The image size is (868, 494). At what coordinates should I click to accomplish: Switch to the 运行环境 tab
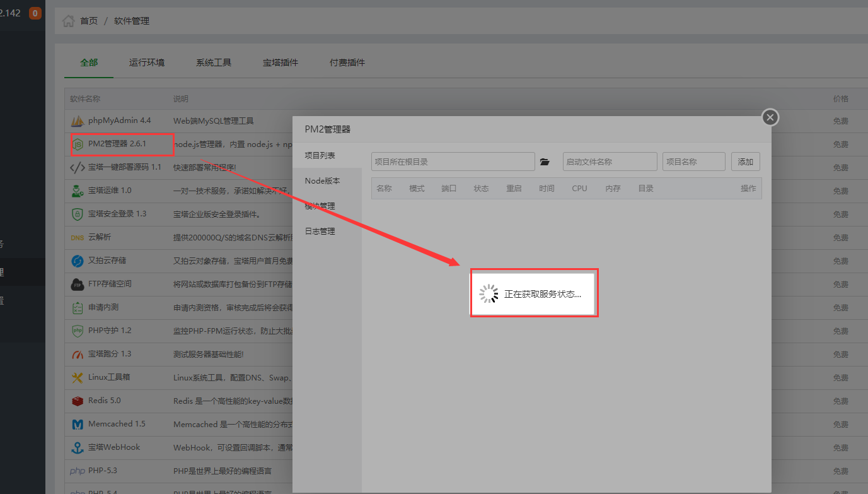(147, 62)
